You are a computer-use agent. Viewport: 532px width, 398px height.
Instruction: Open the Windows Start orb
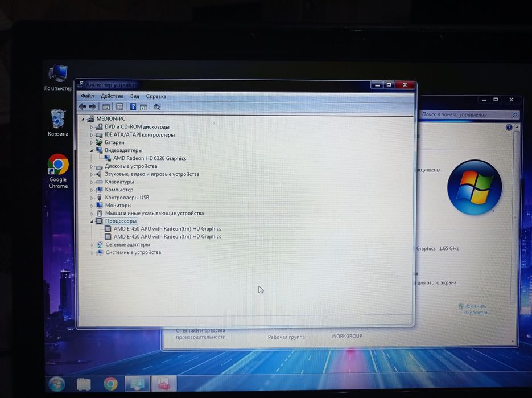coord(57,384)
